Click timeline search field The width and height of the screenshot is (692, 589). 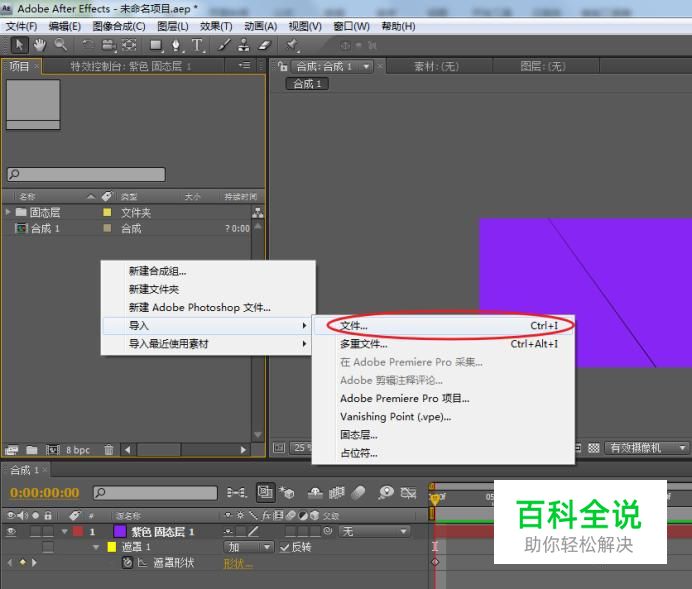point(155,492)
